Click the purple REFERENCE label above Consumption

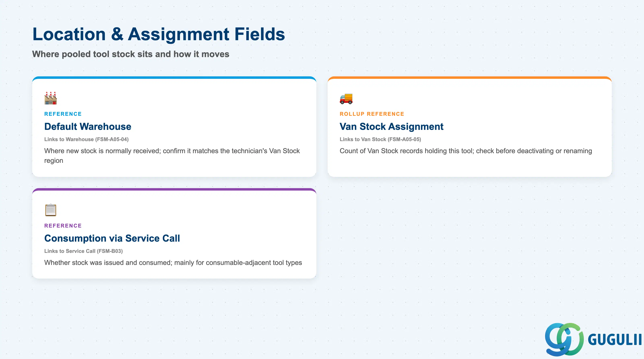coord(63,226)
